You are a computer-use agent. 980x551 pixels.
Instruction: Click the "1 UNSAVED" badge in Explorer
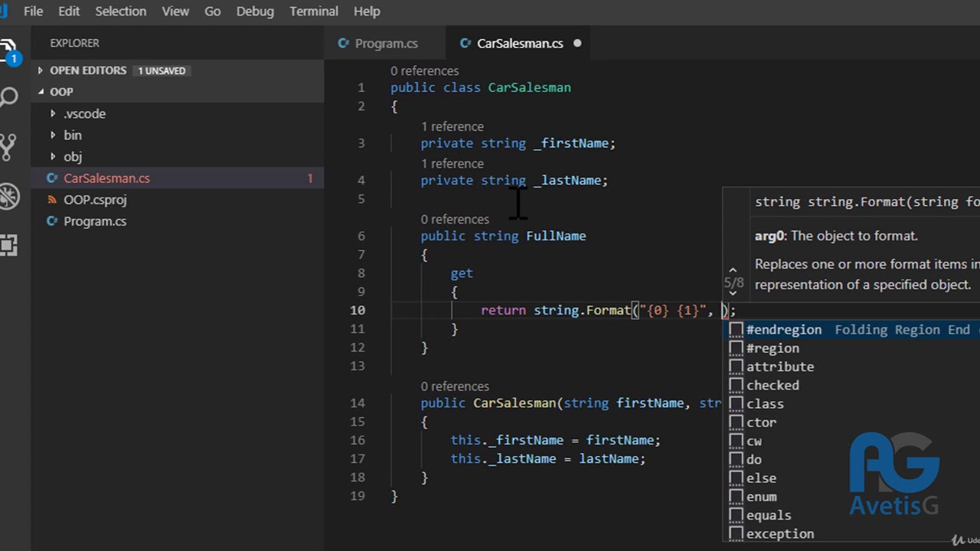click(x=162, y=70)
